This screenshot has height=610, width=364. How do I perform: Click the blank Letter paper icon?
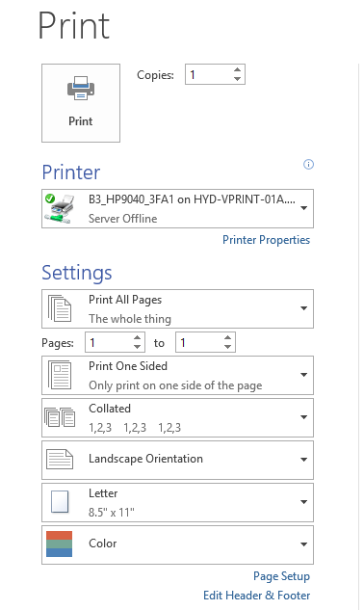(x=60, y=502)
